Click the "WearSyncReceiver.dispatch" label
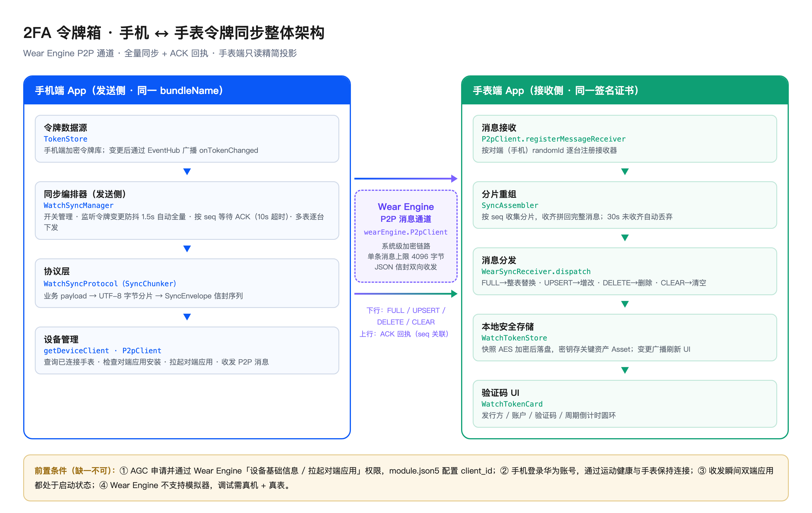Image resolution: width=812 pixels, height=513 pixels. (536, 271)
